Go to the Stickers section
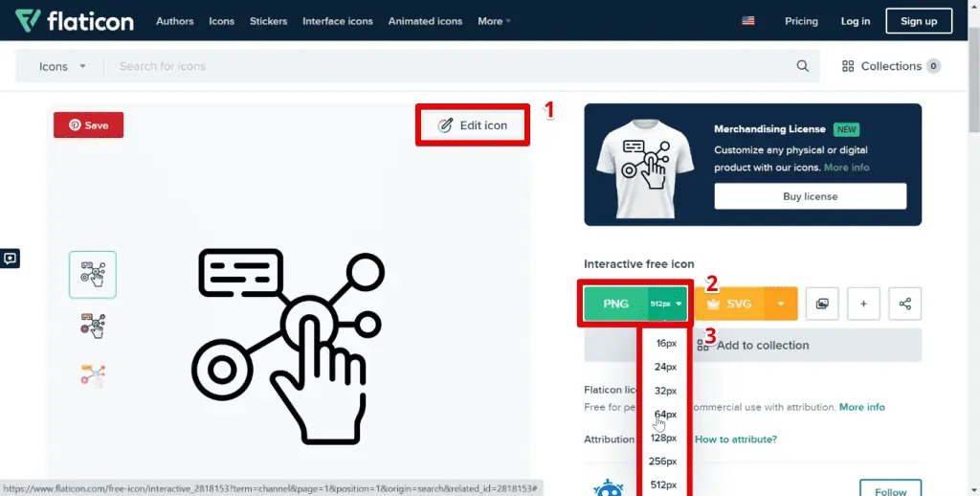980x496 pixels. 268,21
